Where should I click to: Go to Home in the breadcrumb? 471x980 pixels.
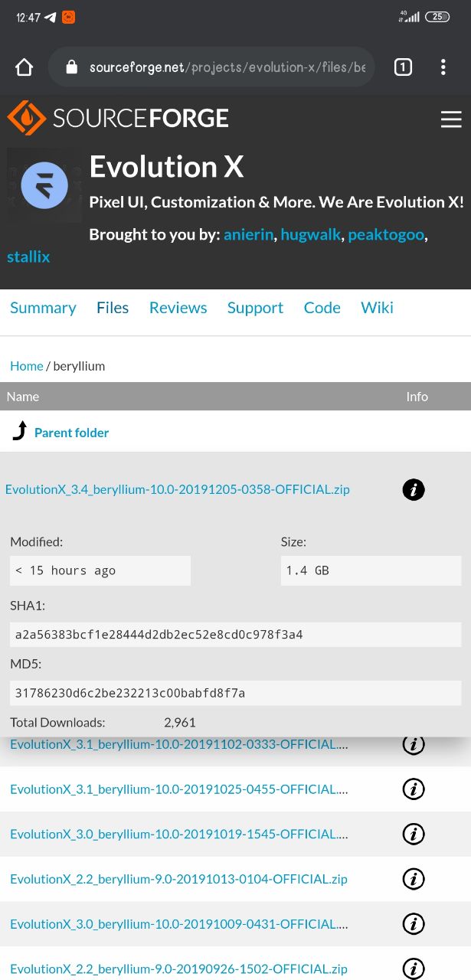[x=26, y=366]
